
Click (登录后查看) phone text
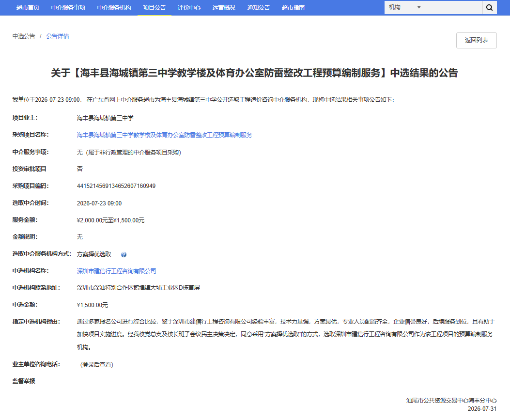pyautogui.click(x=96, y=365)
